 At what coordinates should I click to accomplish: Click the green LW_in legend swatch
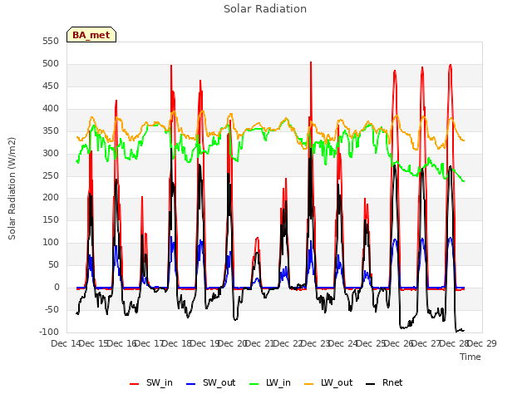(x=254, y=384)
